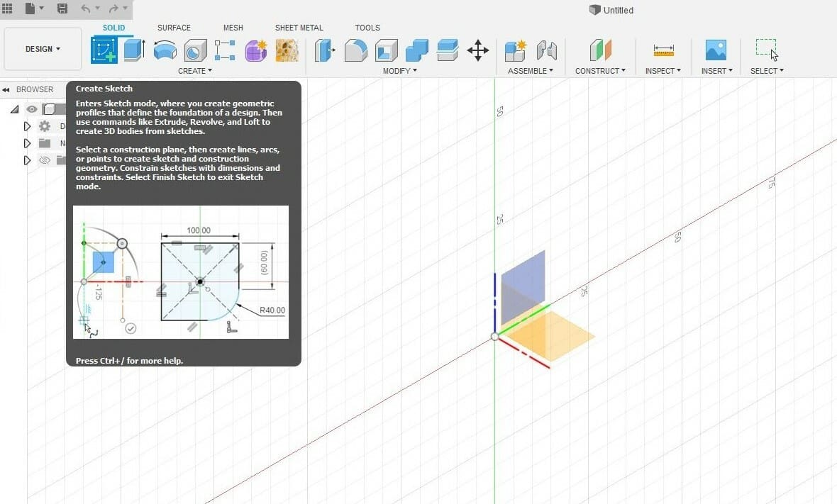
Task: Undo the last action
Action: pos(85,9)
